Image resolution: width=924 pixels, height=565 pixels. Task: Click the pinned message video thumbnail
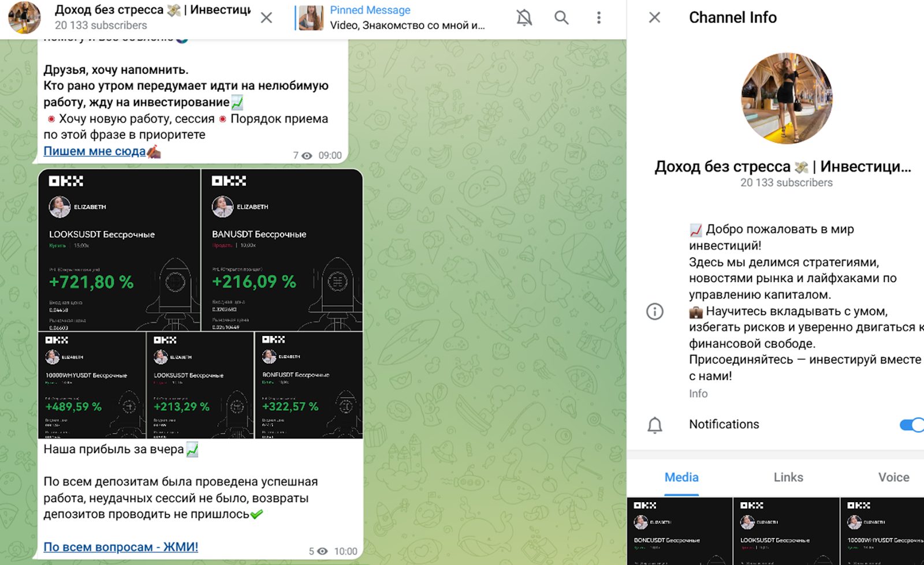tap(311, 18)
